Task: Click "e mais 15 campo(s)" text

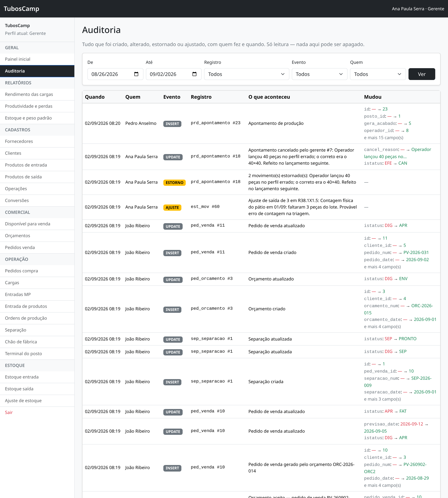Action: pyautogui.click(x=383, y=138)
